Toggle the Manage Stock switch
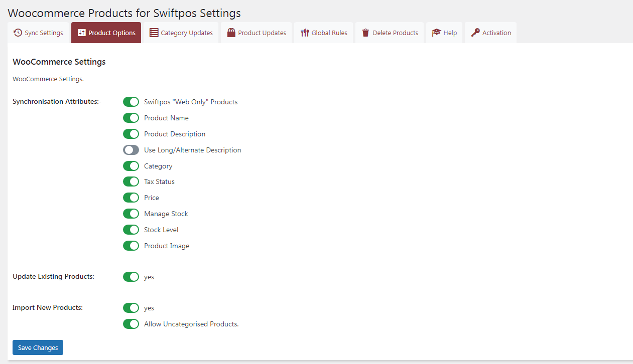 pos(131,214)
